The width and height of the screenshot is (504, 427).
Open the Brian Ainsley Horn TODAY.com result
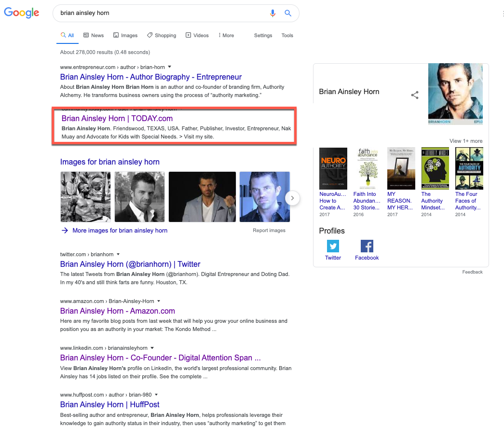117,119
